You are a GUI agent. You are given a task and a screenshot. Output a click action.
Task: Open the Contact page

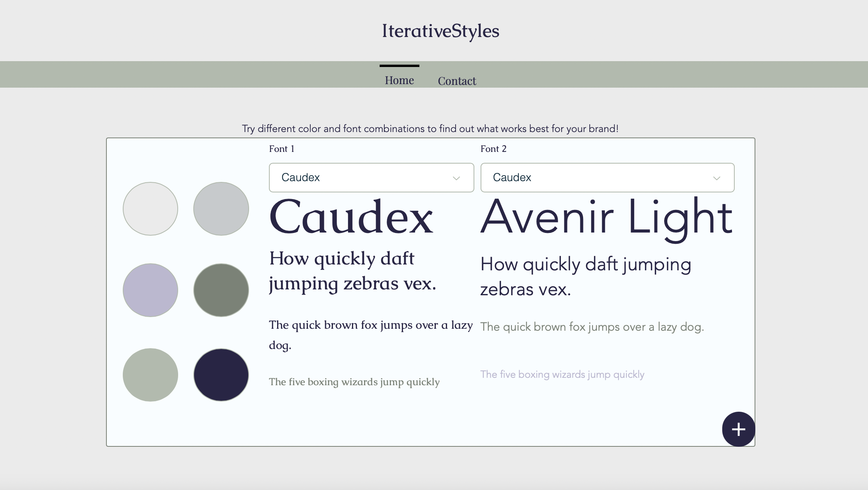(x=457, y=81)
